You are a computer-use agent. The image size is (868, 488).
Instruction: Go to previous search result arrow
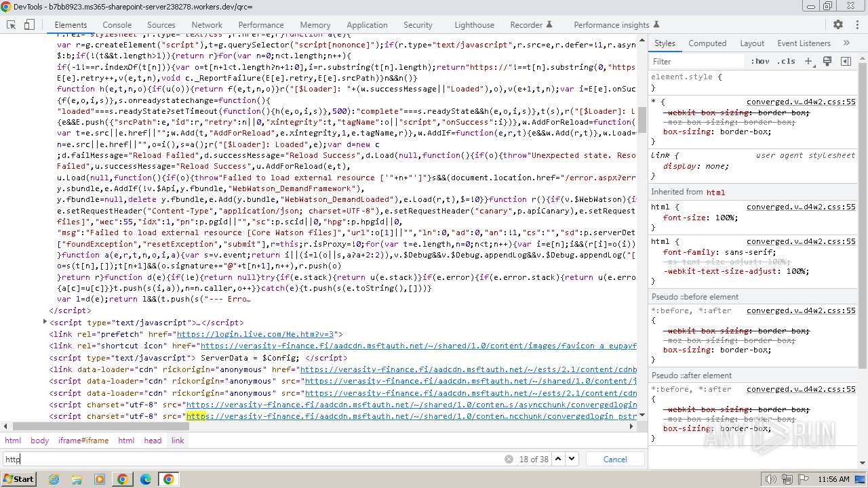point(558,459)
